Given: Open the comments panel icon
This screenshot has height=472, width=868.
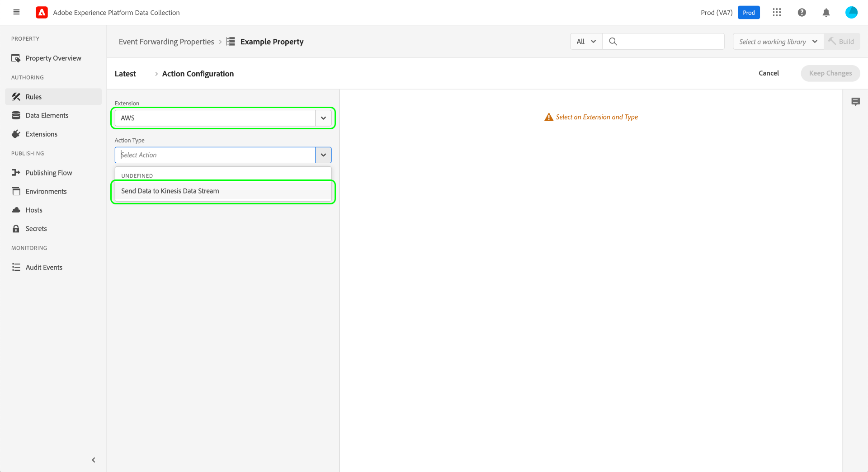Looking at the screenshot, I should [855, 102].
